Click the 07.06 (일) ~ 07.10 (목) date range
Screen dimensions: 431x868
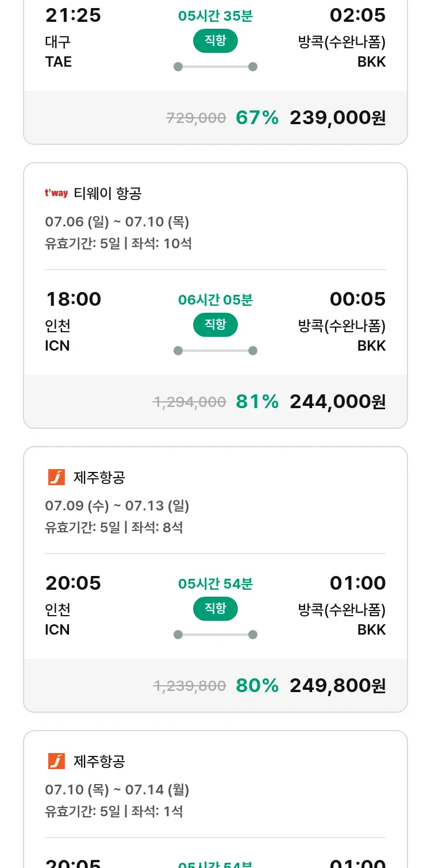point(117,222)
